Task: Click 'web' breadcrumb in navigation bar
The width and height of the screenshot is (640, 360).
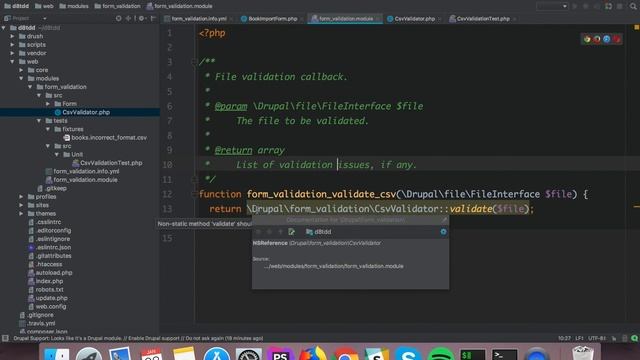Action: tap(44, 6)
